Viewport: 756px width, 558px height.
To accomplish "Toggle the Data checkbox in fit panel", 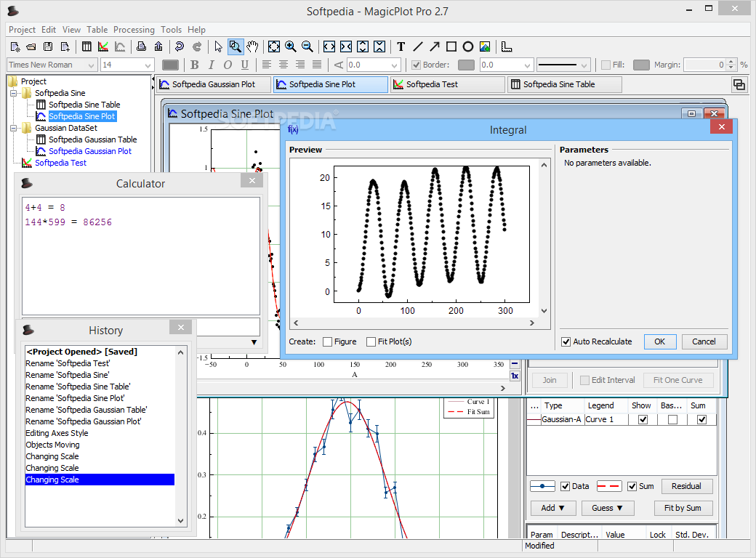I will click(566, 486).
